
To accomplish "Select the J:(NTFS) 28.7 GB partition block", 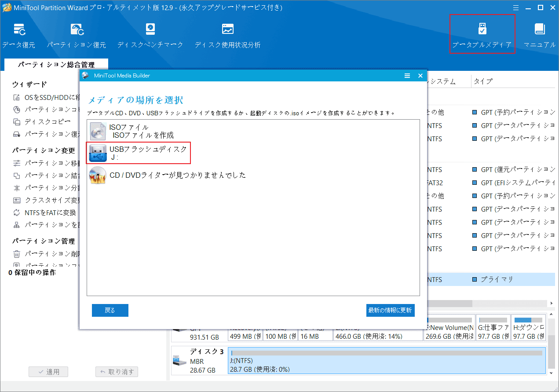I will point(387,361).
